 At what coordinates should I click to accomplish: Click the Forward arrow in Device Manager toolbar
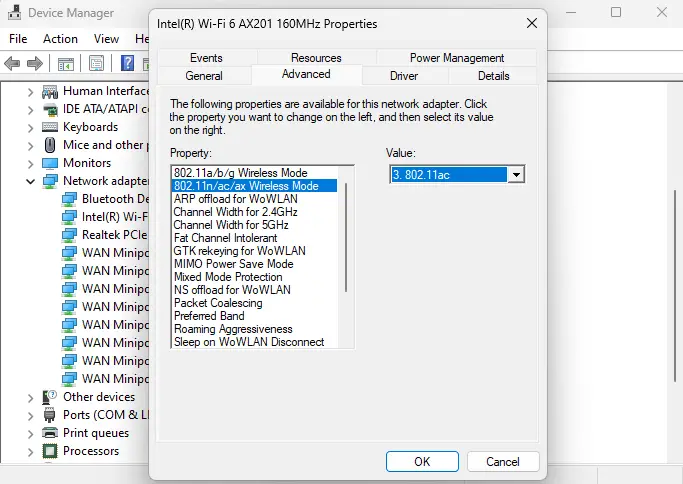point(34,64)
